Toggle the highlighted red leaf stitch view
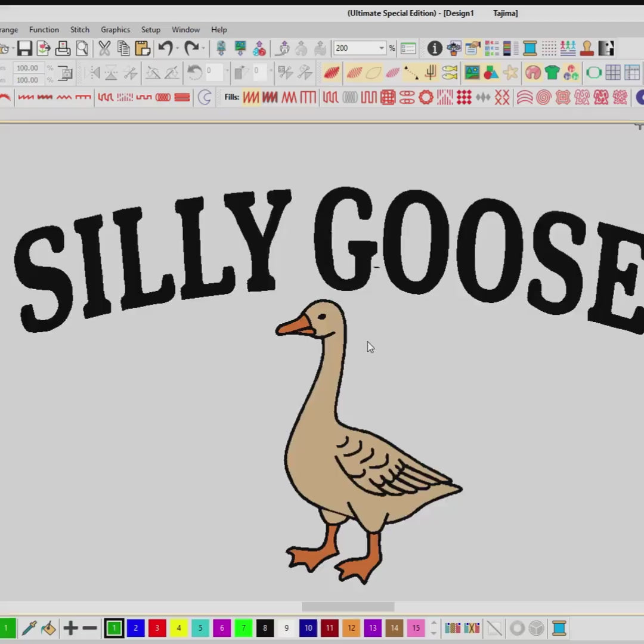Screen dimensions: 644x644 coord(332,73)
